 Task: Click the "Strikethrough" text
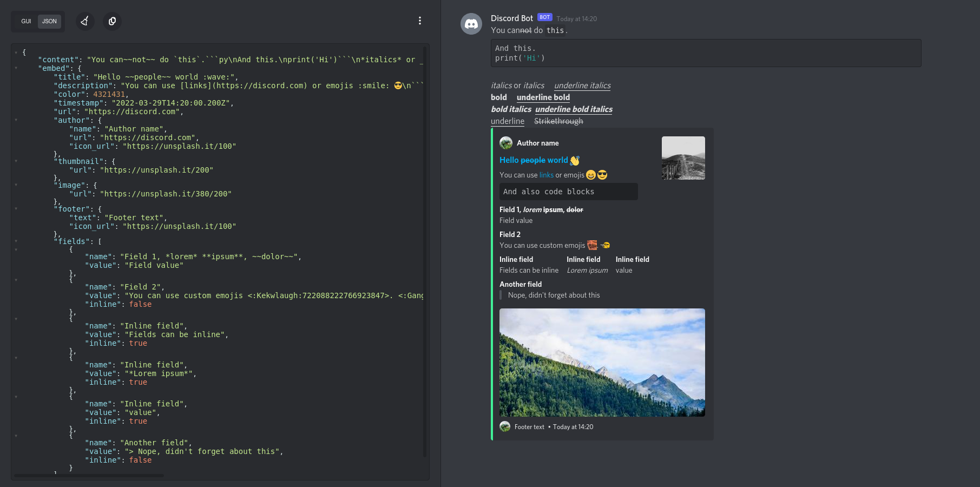coord(558,121)
